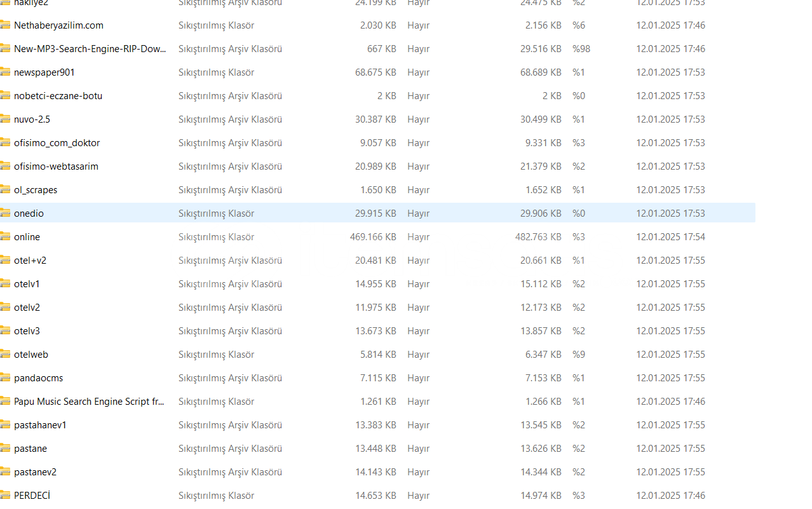Click the file name New-MP3-Search-Engine-RIP-Dow…
This screenshot has width=812, height=509.
point(90,49)
